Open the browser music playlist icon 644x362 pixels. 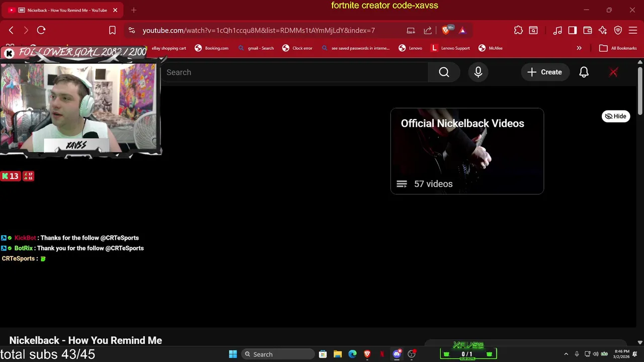[x=557, y=30]
